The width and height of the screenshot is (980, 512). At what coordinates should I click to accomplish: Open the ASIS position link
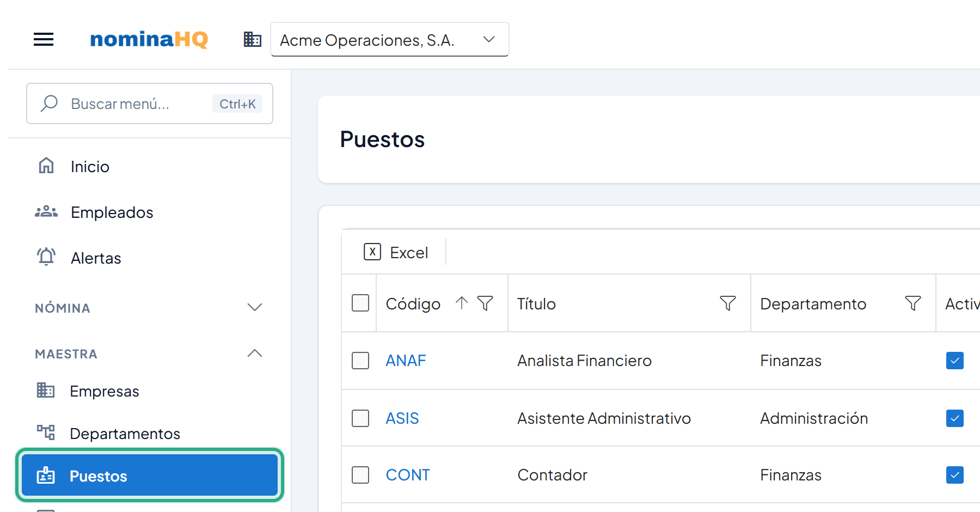(402, 418)
